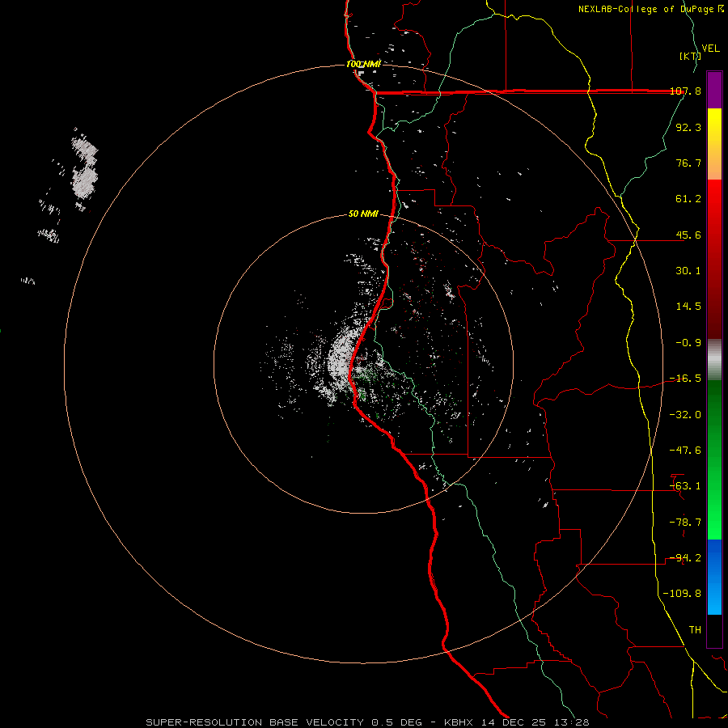Click the red segment of the color bar
The width and height of the screenshot is (728, 728).
[x=714, y=259]
